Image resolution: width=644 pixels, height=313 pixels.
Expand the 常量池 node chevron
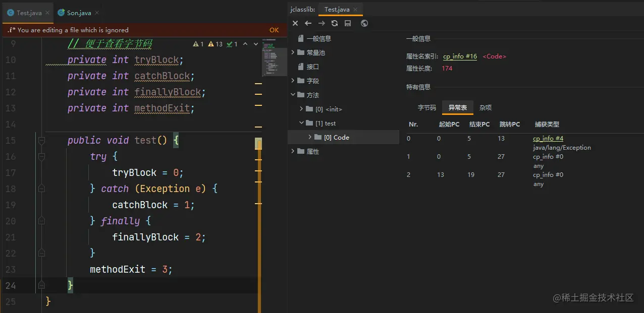[293, 52]
